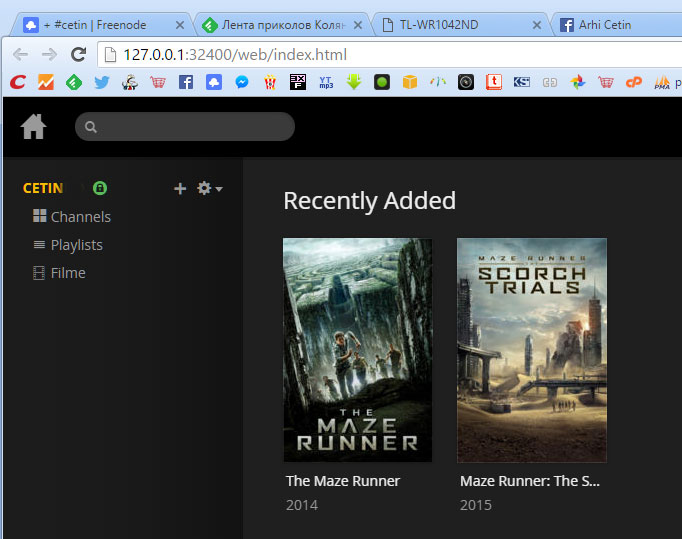The image size is (682, 539).
Task: Click the address bar URL
Action: coord(235,55)
